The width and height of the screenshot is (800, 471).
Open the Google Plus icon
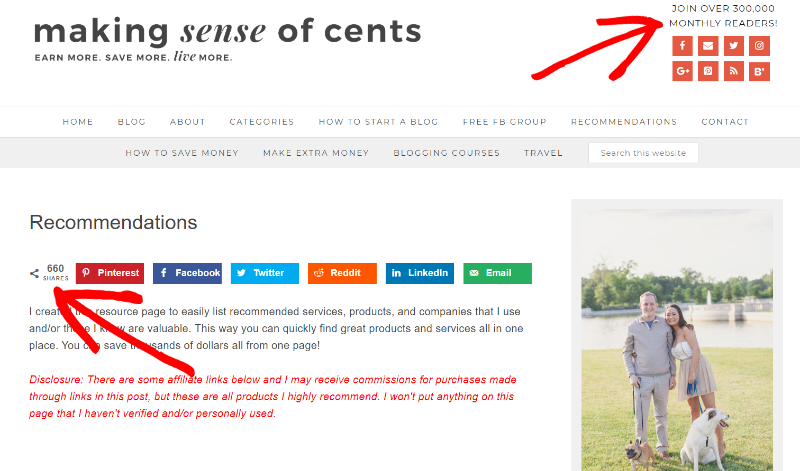(682, 71)
